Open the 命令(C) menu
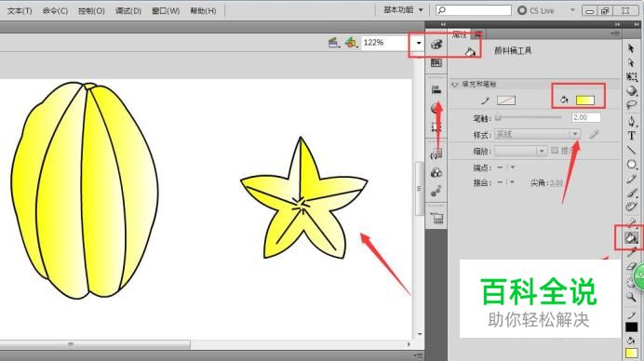This screenshot has width=644, height=361. click(55, 10)
